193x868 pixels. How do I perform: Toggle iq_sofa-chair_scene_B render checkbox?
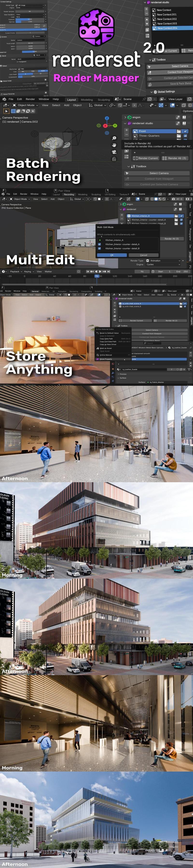pos(185,306)
